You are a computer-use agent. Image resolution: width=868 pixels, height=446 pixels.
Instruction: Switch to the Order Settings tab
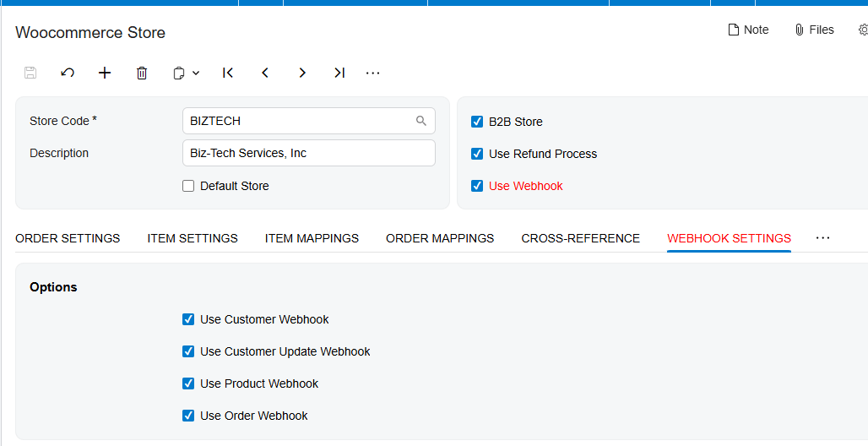[x=68, y=238]
